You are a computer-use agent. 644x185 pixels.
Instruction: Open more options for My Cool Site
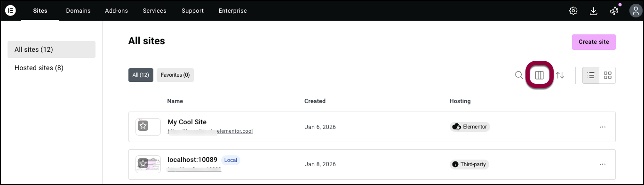pos(602,127)
